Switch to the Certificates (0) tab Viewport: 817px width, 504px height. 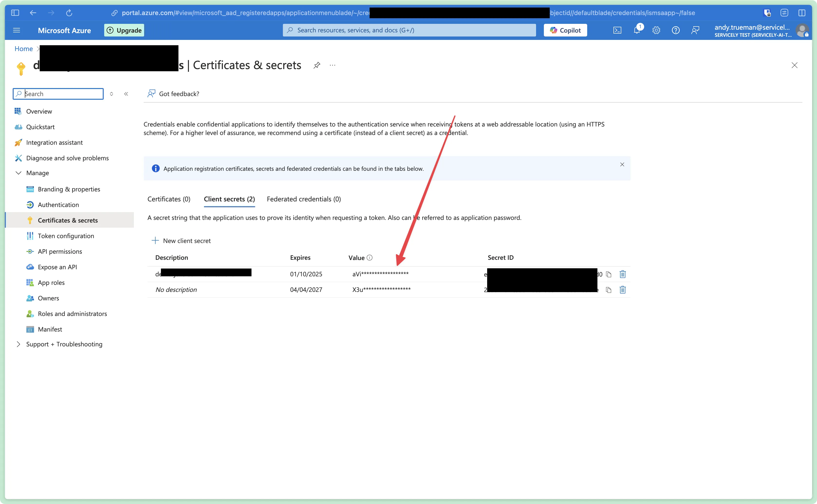(x=169, y=199)
